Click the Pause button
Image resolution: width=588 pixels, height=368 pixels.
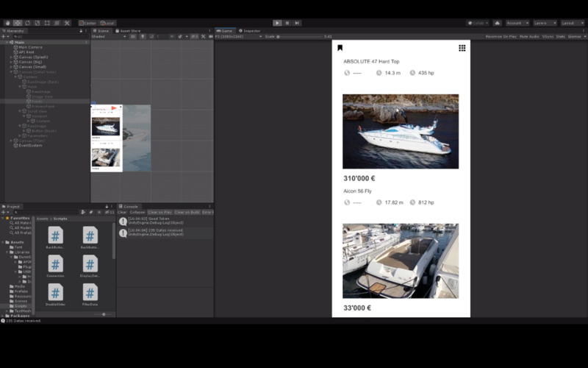(x=287, y=23)
